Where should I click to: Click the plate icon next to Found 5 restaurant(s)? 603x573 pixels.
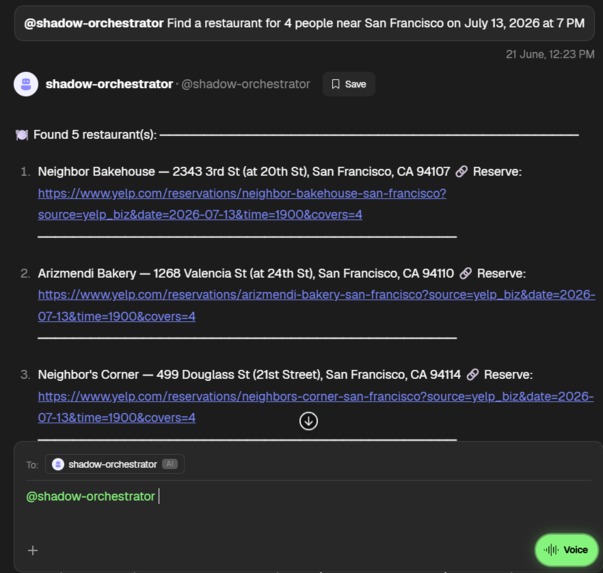[22, 135]
